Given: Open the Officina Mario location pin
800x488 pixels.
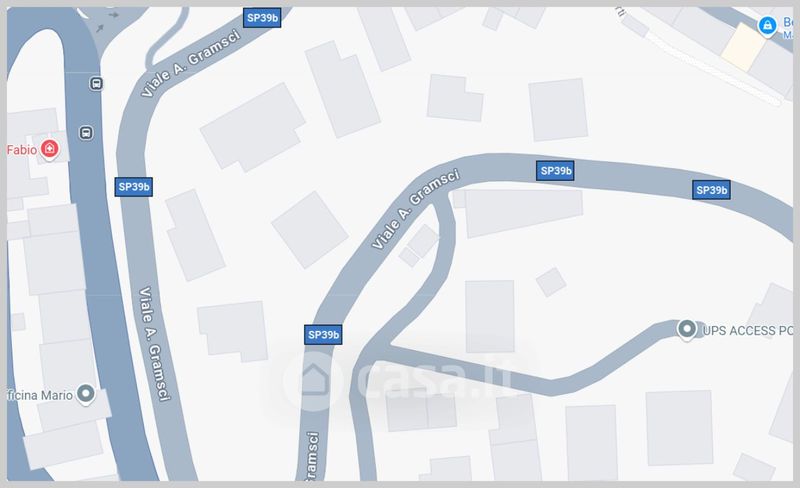Looking at the screenshot, I should pos(86,394).
